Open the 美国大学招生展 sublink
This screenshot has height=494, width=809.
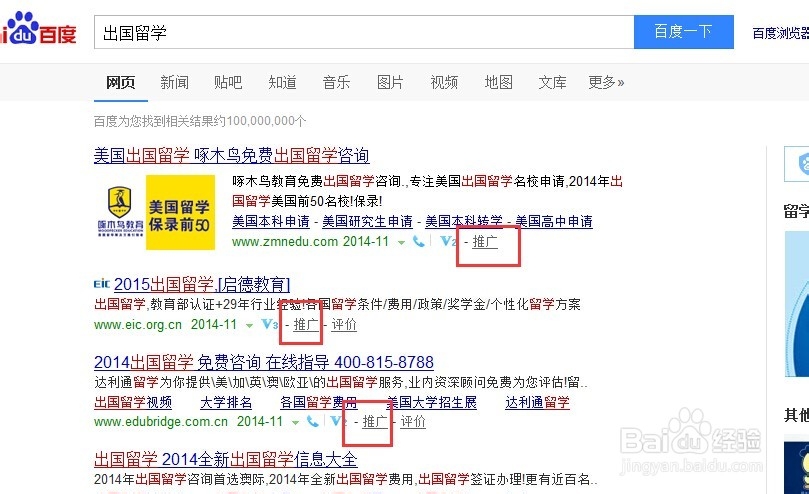pyautogui.click(x=431, y=403)
